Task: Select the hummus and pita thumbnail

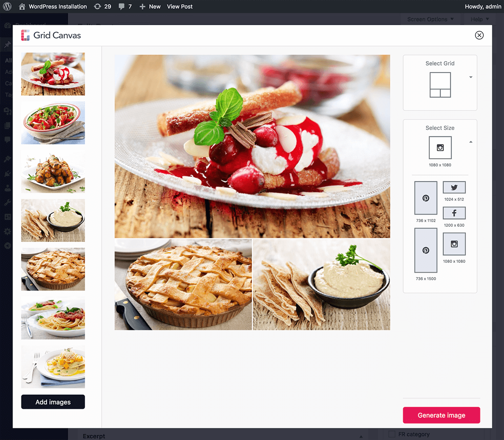Action: (53, 220)
